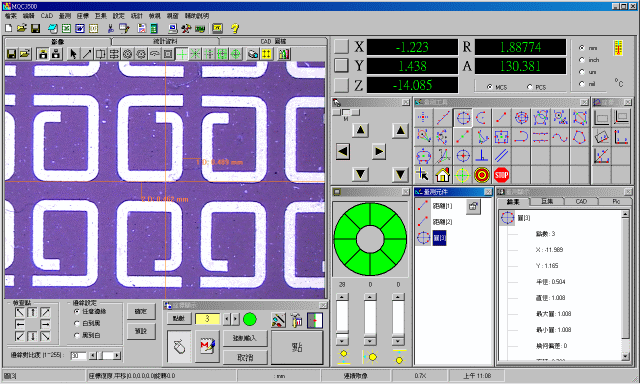Viewport: 640px width, 384px height.
Task: Click the color bars histogram icon
Action: click(283, 54)
